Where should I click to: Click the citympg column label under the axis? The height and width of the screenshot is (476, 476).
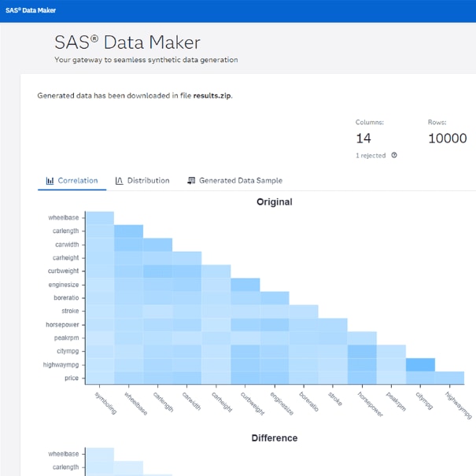point(424,400)
